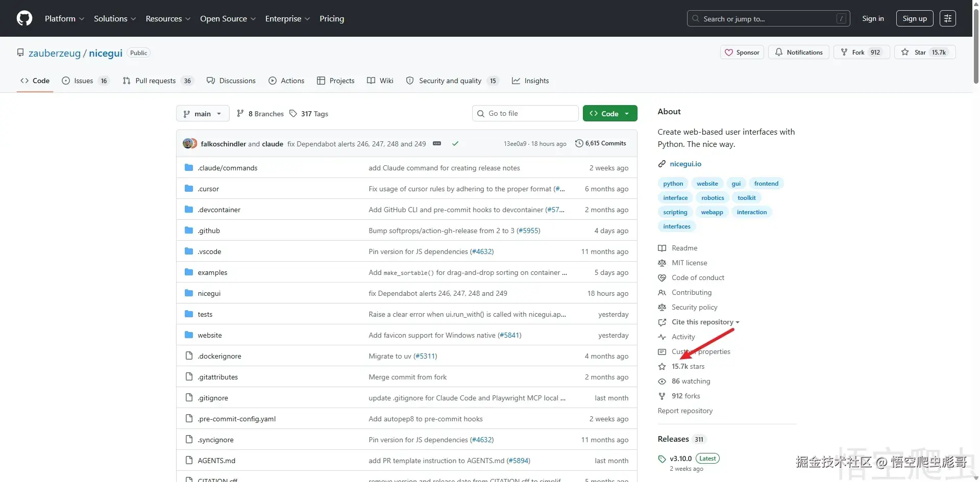980x482 pixels.
Task: Click the Go to file input
Action: tap(525, 113)
